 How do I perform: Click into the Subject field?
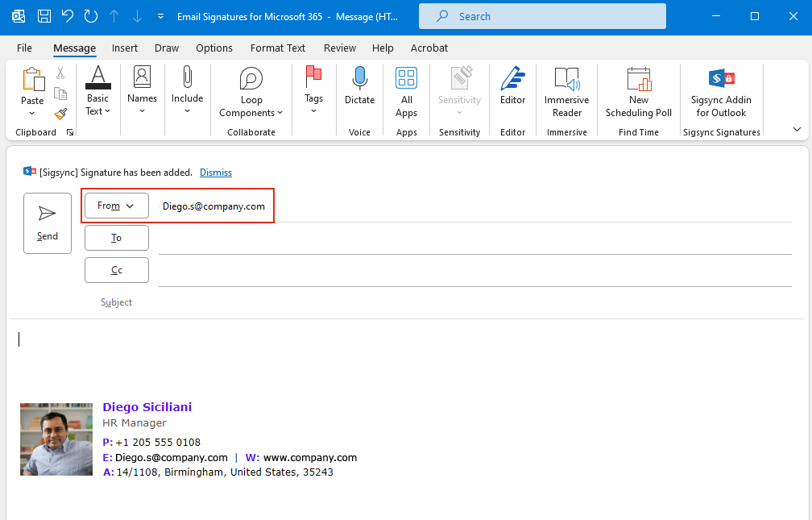pyautogui.click(x=467, y=302)
